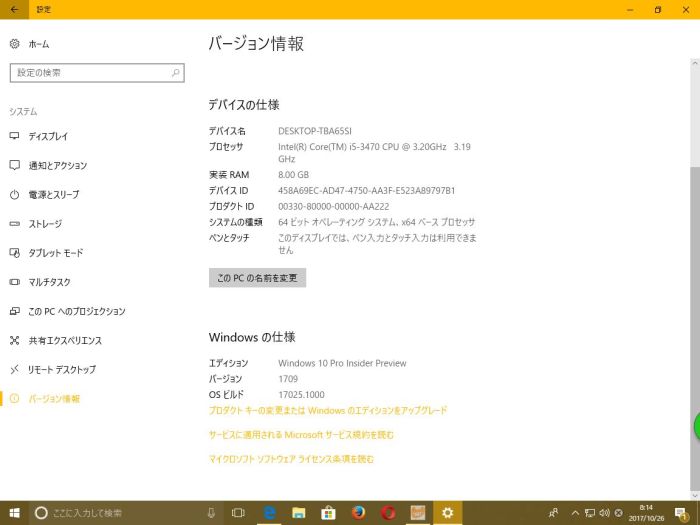Select マルチタスク in the sidebar
The height and width of the screenshot is (525, 700).
[x=49, y=282]
